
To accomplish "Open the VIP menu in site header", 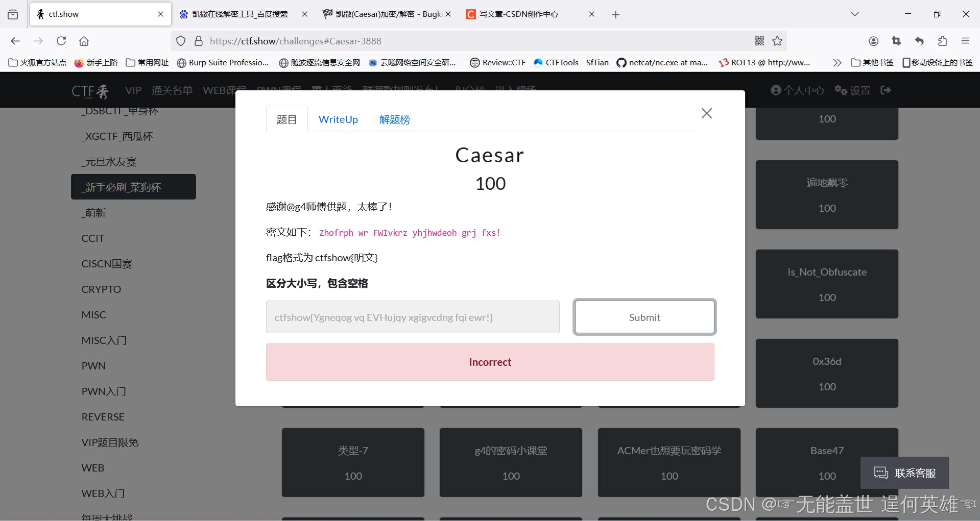I will (133, 90).
